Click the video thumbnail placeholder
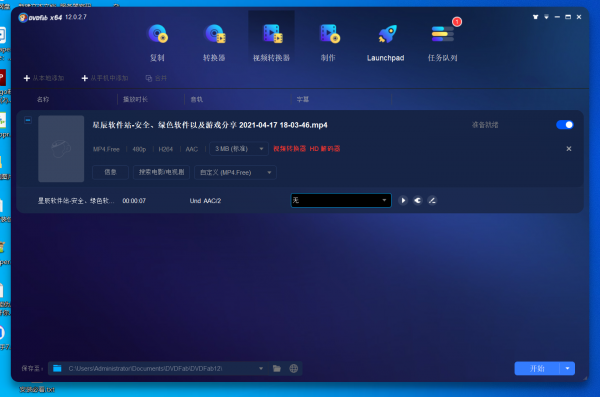Image resolution: width=600 pixels, height=397 pixels. [61, 149]
